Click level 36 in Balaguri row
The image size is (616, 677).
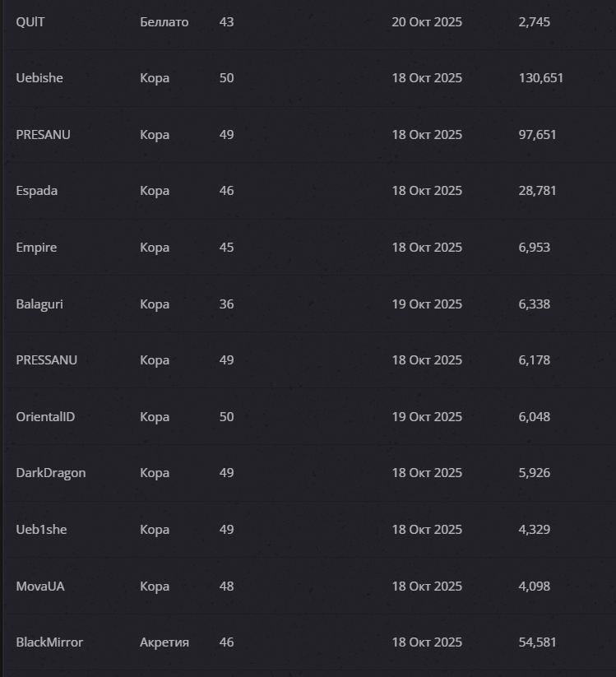pyautogui.click(x=226, y=304)
